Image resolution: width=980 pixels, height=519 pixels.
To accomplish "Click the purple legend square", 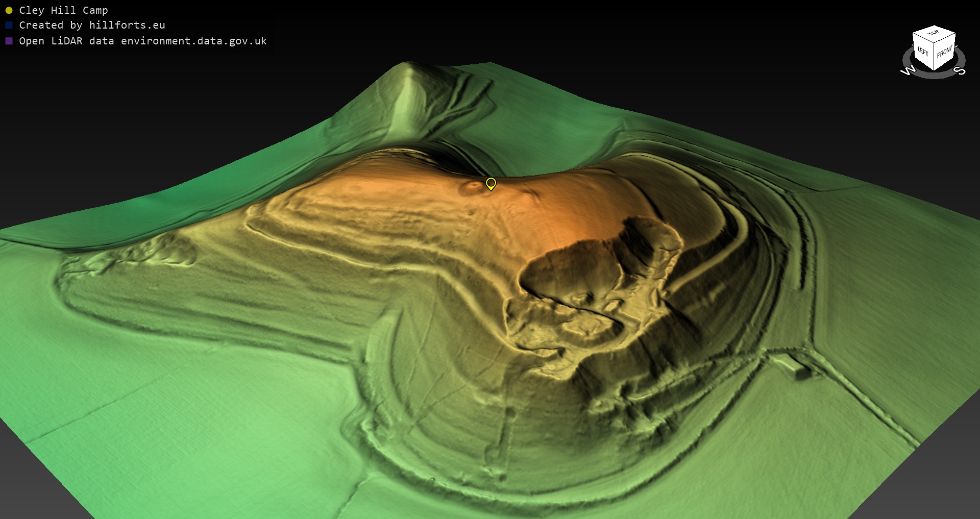I will tap(9, 41).
